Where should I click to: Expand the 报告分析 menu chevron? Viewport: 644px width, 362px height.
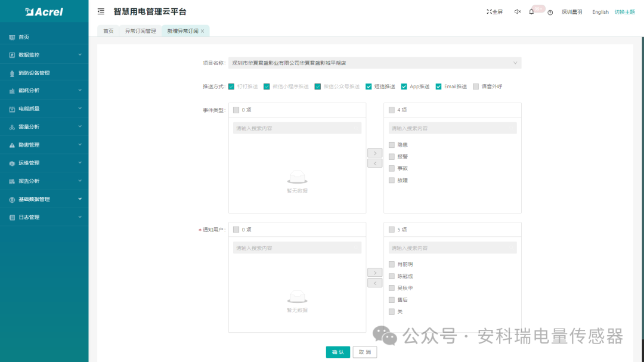click(80, 181)
